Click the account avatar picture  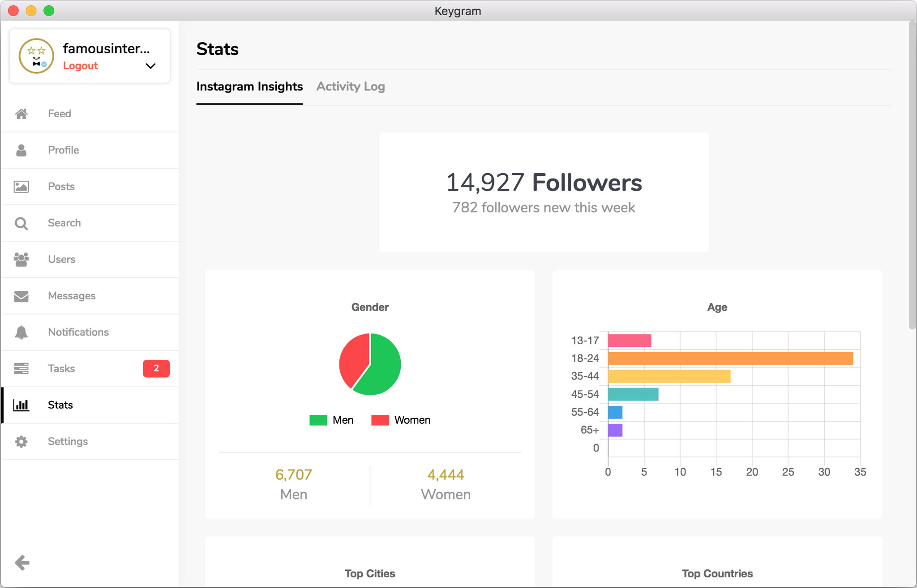tap(36, 56)
